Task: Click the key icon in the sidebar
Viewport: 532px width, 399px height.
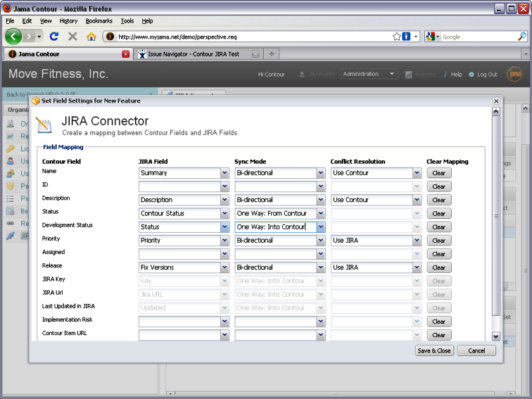Action: point(11,148)
